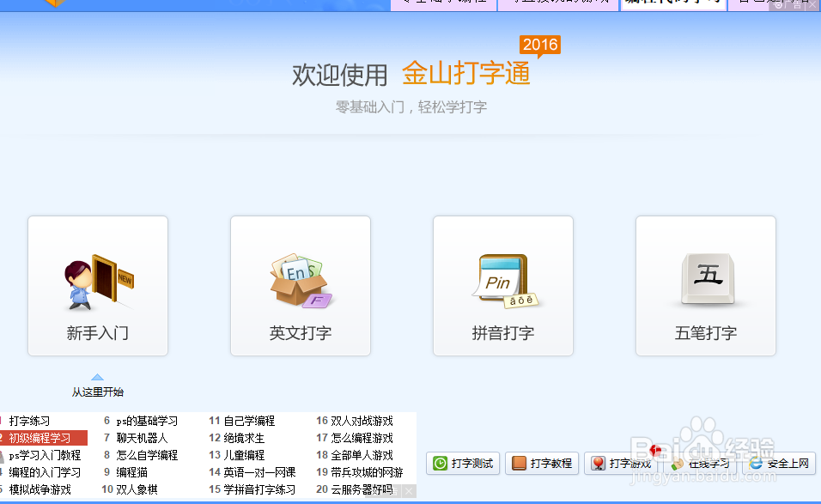Click the balloon icon on 打字游戏
This screenshot has width=821, height=504.
coord(598,463)
